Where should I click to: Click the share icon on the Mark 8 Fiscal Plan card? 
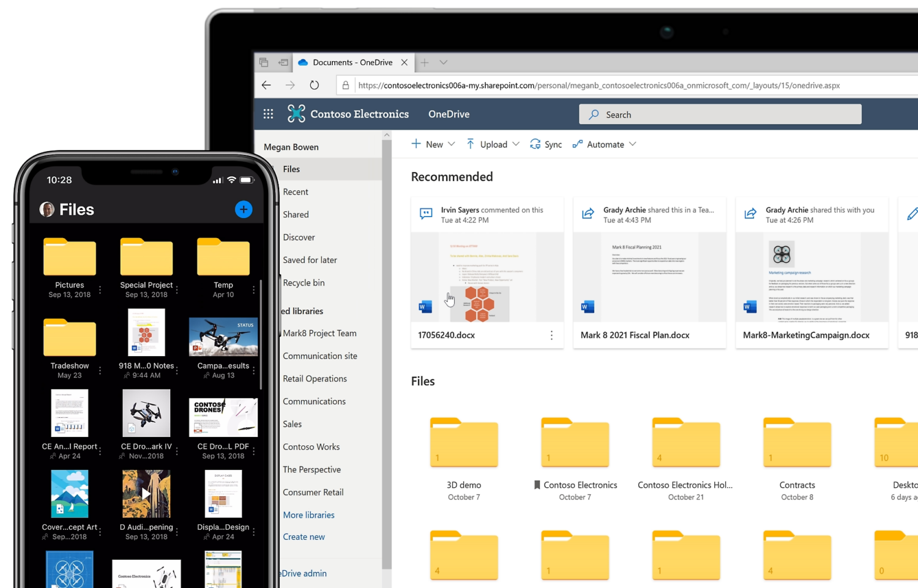[x=588, y=214]
